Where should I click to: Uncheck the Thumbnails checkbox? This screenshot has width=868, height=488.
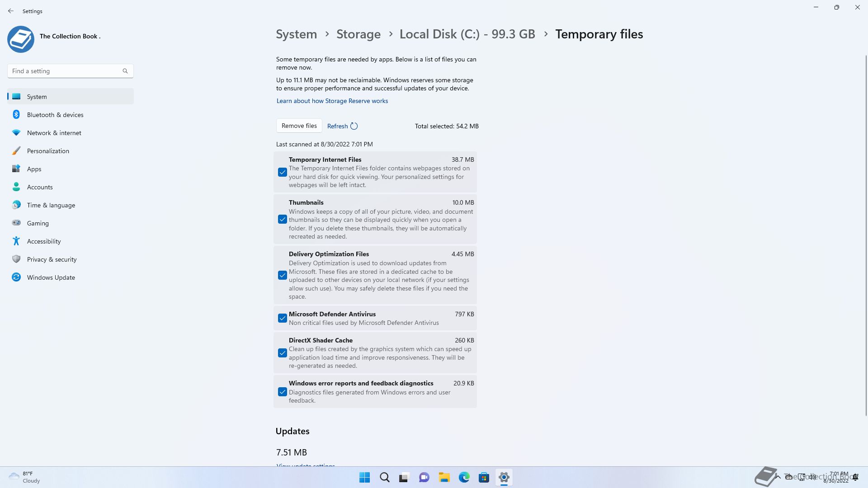(283, 219)
